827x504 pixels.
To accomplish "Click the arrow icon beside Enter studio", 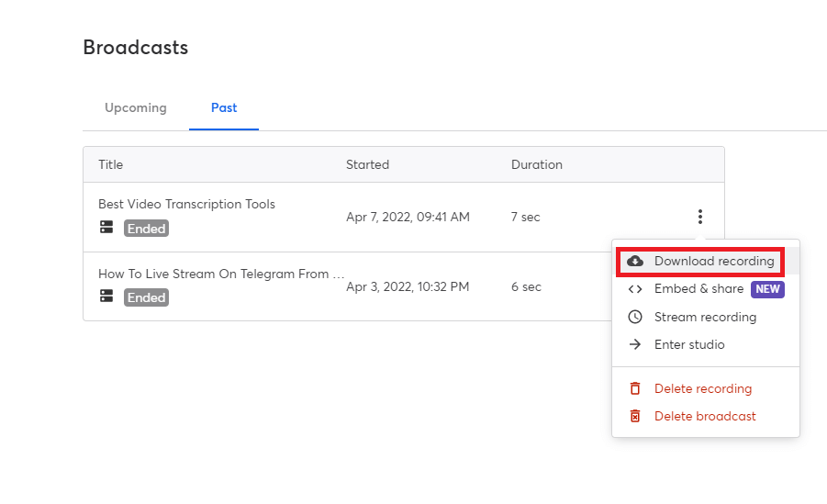I will [x=635, y=345].
